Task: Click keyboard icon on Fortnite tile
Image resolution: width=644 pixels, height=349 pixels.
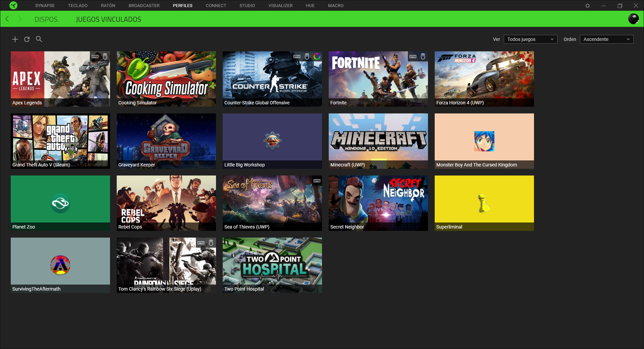Action: click(x=413, y=56)
